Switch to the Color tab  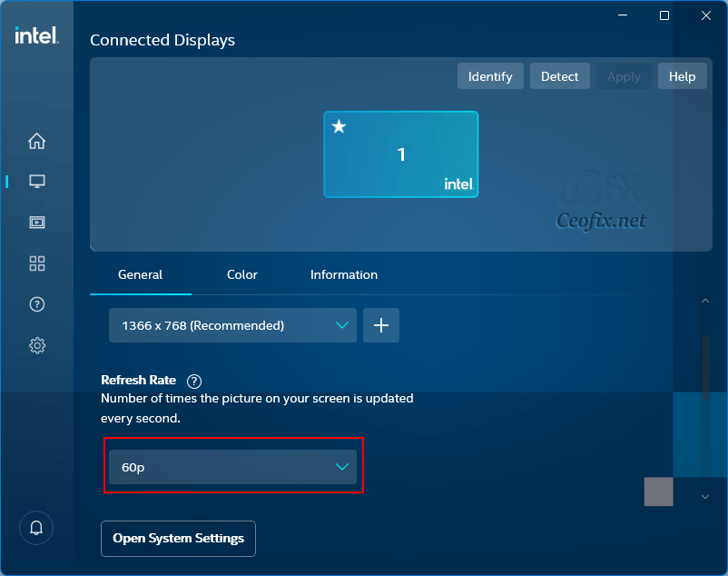click(241, 274)
